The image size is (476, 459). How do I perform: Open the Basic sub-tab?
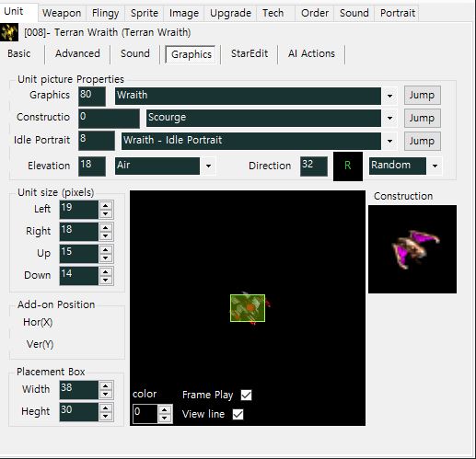click(19, 53)
